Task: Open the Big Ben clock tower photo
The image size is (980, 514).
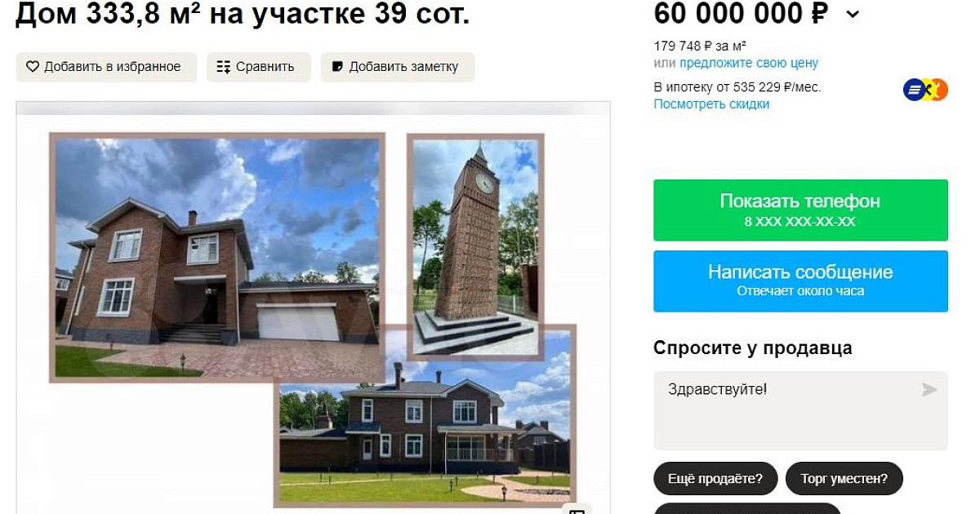Action: click(x=475, y=245)
